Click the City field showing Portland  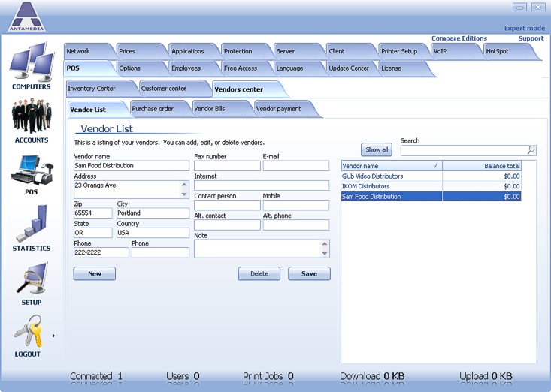153,213
